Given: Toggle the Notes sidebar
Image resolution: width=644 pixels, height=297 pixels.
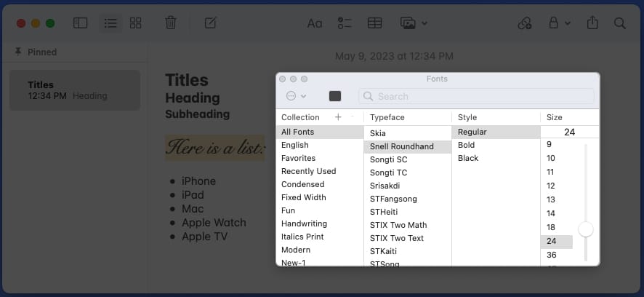Looking at the screenshot, I should click(80, 23).
